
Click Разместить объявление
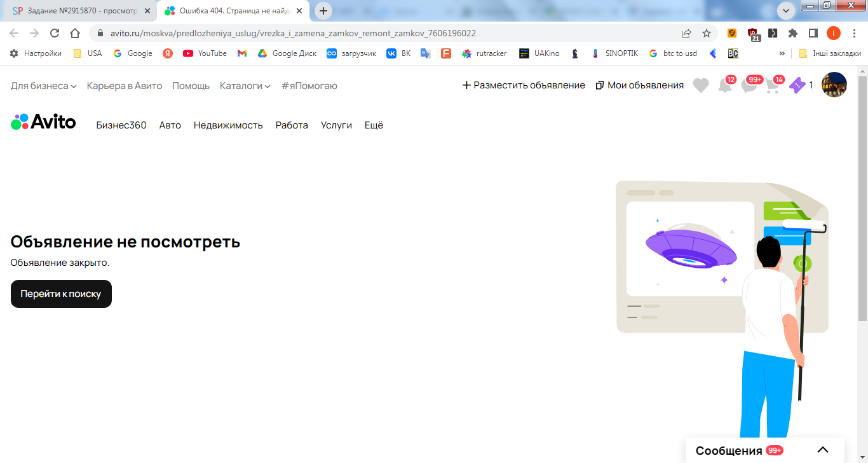pyautogui.click(x=524, y=85)
